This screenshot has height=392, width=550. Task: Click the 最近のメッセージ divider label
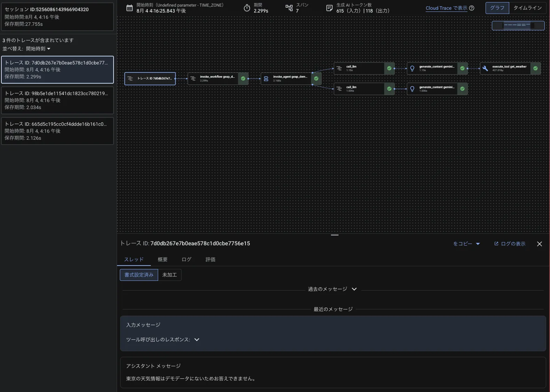(x=333, y=309)
